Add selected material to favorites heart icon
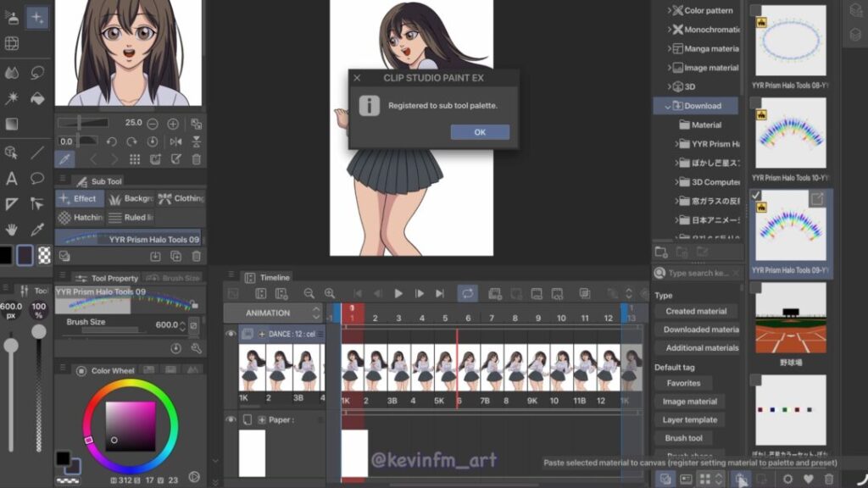The width and height of the screenshot is (868, 488). pos(809,480)
